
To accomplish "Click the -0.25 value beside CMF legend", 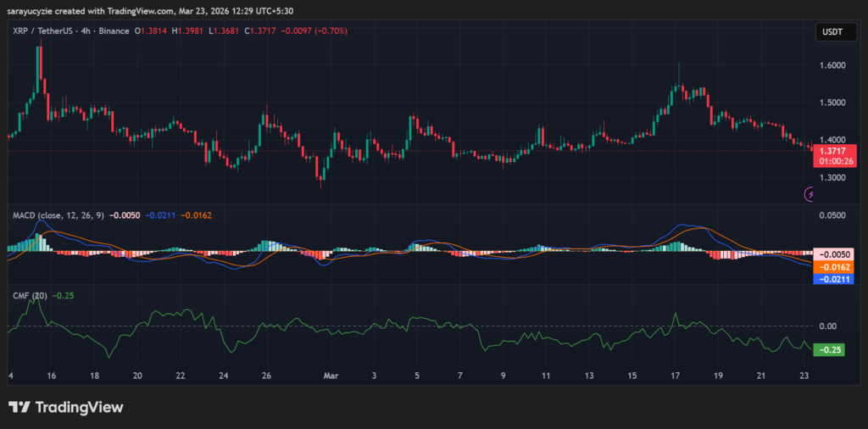I will [x=63, y=296].
